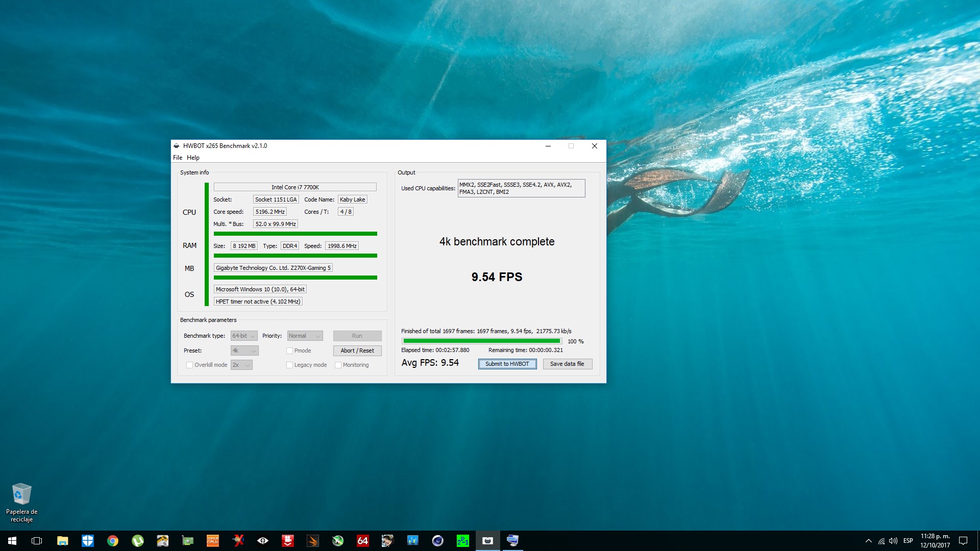Open the AIDA64 red 64 taskbar icon
Image resolution: width=980 pixels, height=551 pixels.
click(363, 541)
